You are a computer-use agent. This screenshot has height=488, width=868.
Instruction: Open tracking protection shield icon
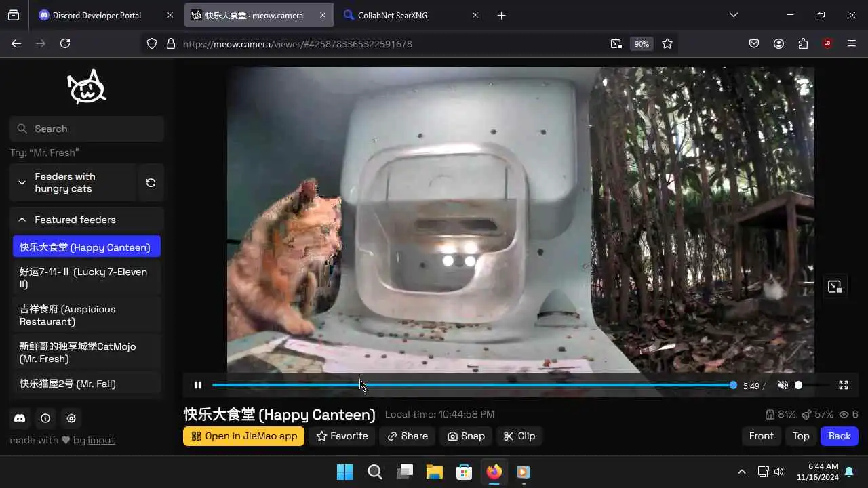coord(152,43)
